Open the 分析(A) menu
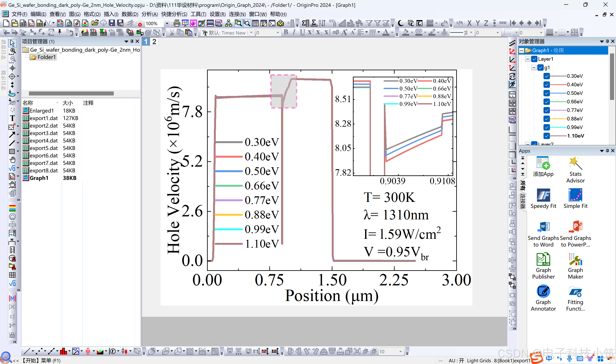This screenshot has height=364, width=616. [x=149, y=14]
